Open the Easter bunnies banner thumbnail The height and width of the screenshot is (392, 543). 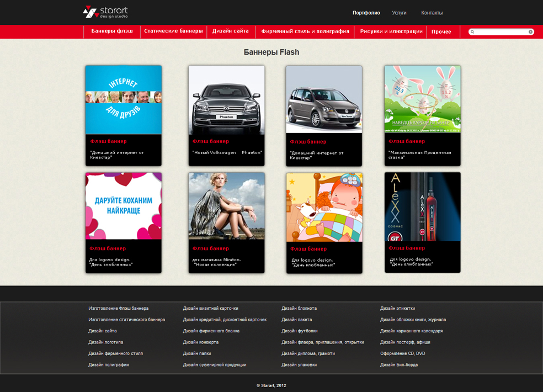(x=423, y=99)
